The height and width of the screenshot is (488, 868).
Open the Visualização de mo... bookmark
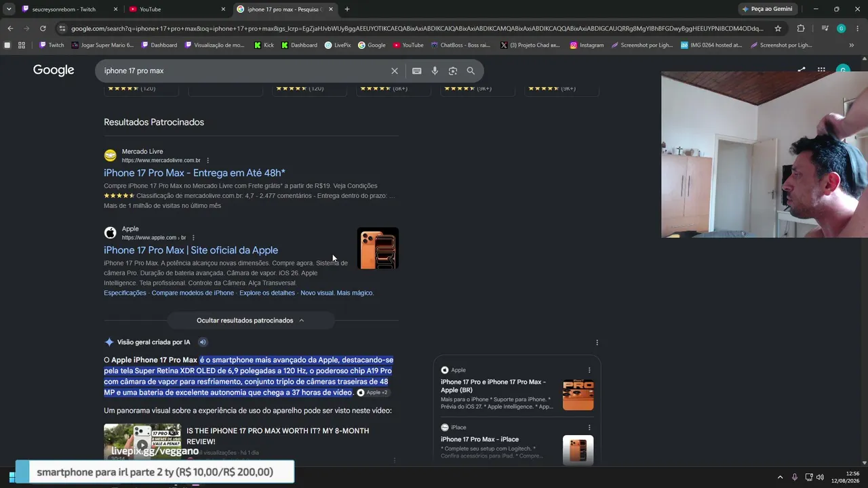point(214,45)
